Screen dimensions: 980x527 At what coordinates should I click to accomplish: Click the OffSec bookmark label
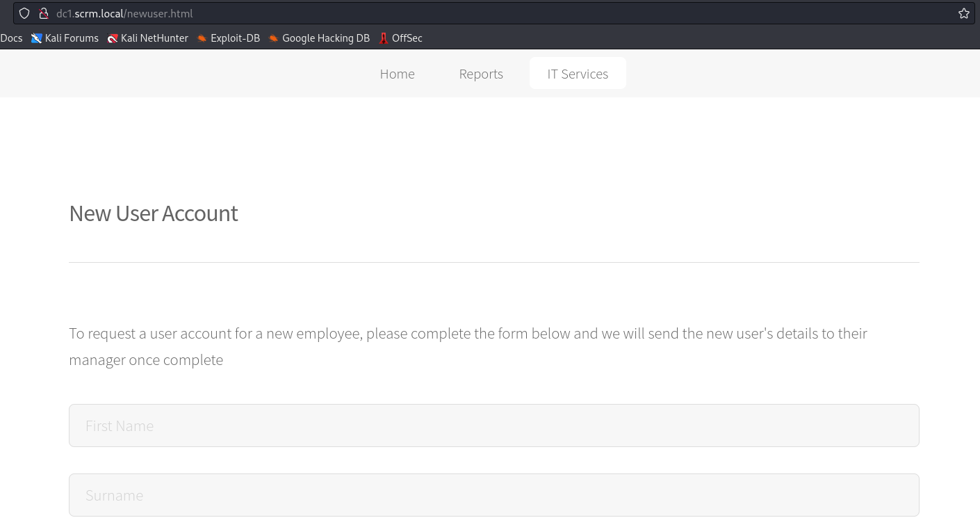click(407, 38)
